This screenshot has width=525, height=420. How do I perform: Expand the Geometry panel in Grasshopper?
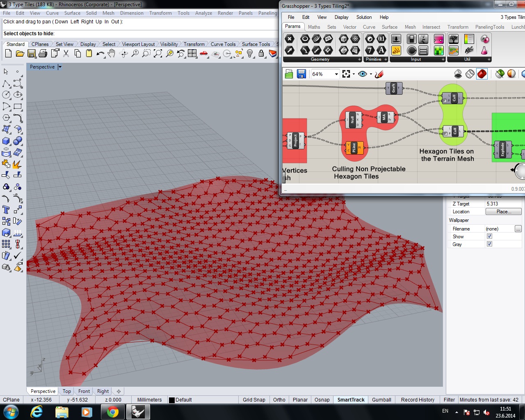coord(360,59)
